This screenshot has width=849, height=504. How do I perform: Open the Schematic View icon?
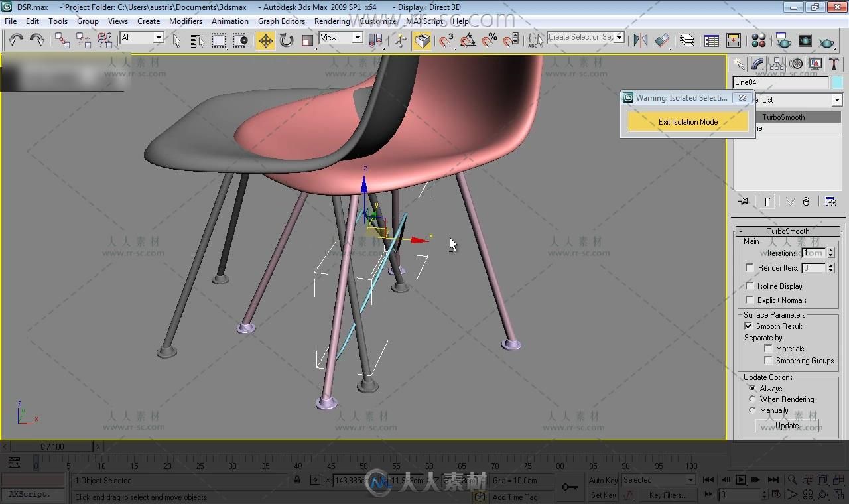(733, 40)
